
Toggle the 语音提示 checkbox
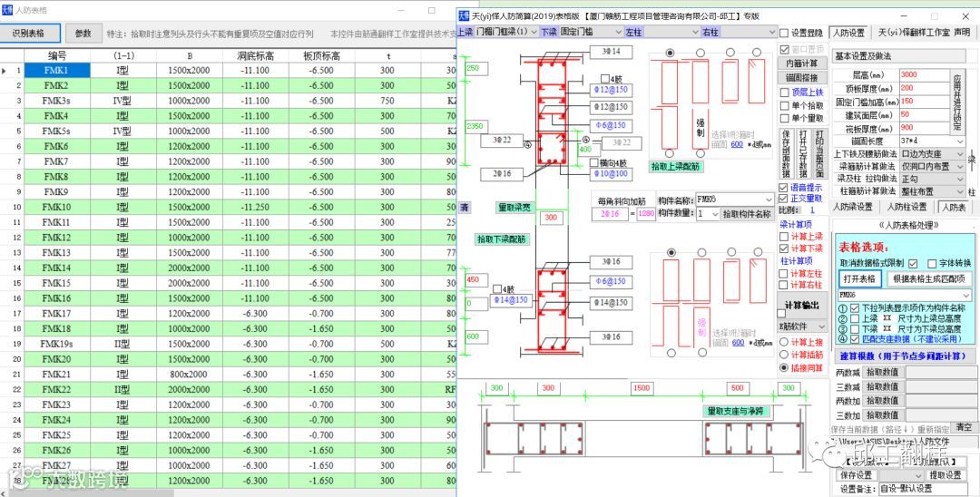pyautogui.click(x=784, y=188)
